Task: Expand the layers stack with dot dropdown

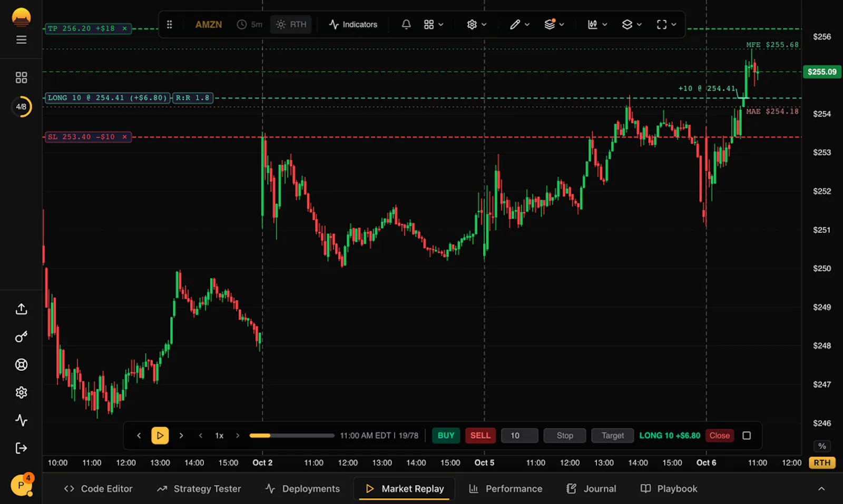Action: (554, 24)
